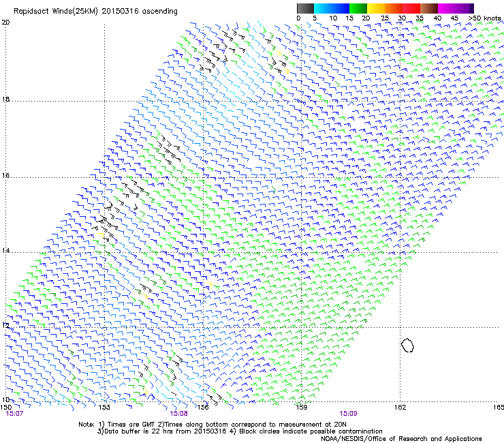Viewport: 504px width, 443px height.
Task: Click the black island outline near 162E
Action: click(x=407, y=345)
